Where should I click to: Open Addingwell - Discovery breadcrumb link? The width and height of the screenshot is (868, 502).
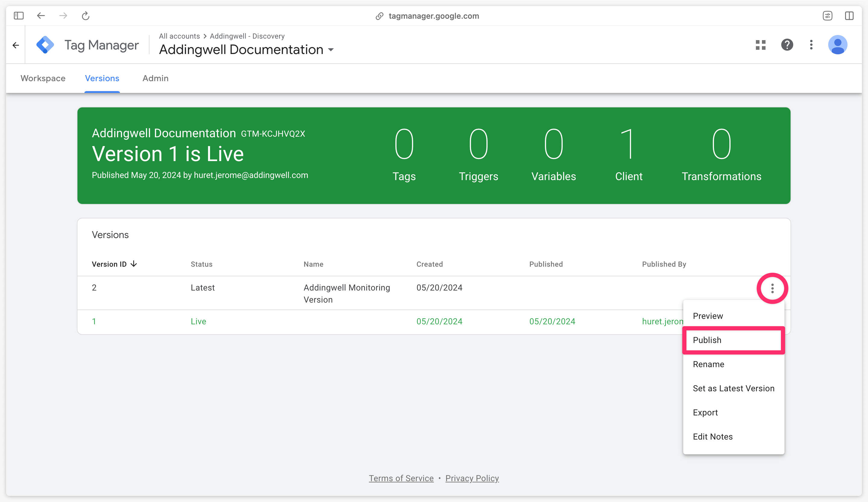point(247,36)
